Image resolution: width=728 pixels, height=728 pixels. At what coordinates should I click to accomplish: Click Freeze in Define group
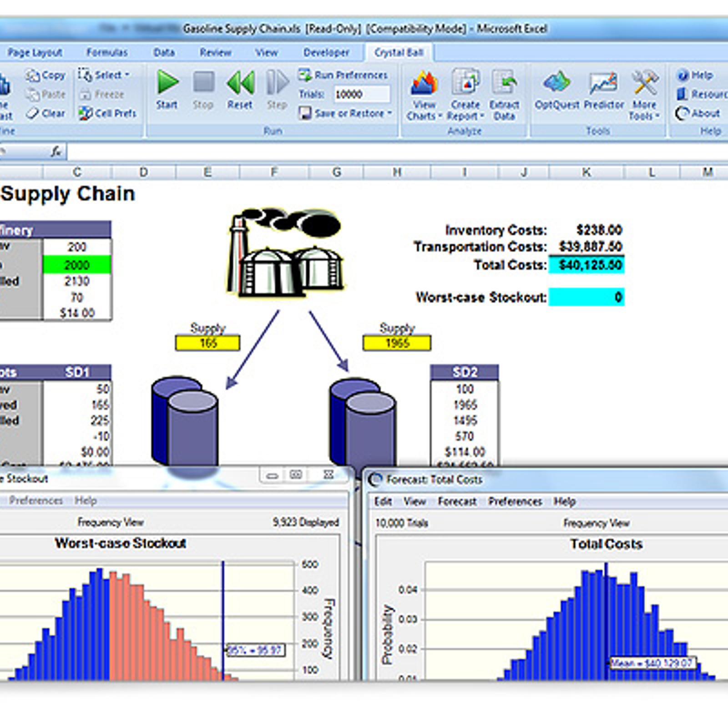coord(102,95)
